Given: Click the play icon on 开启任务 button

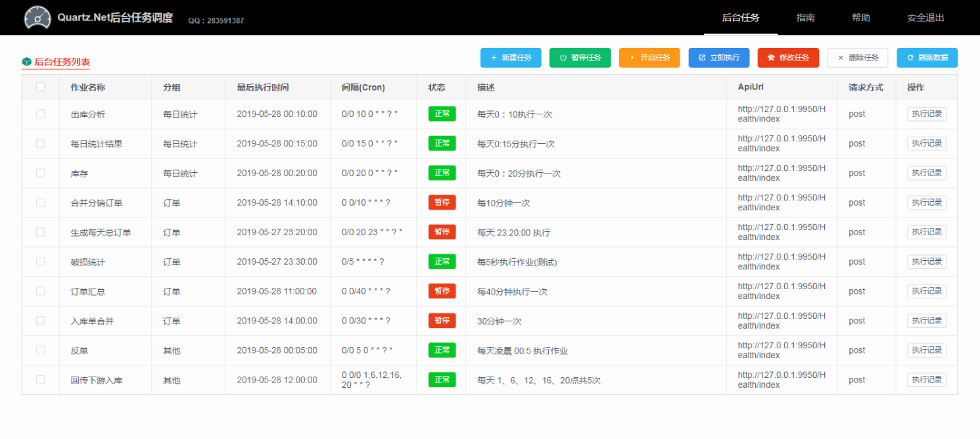Looking at the screenshot, I should tap(633, 58).
